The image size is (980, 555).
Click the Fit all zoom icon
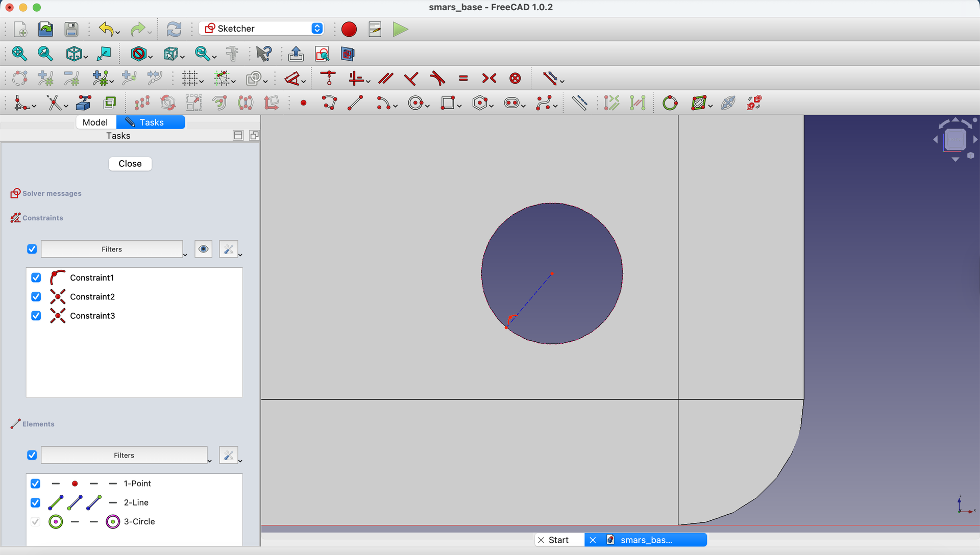tap(19, 54)
